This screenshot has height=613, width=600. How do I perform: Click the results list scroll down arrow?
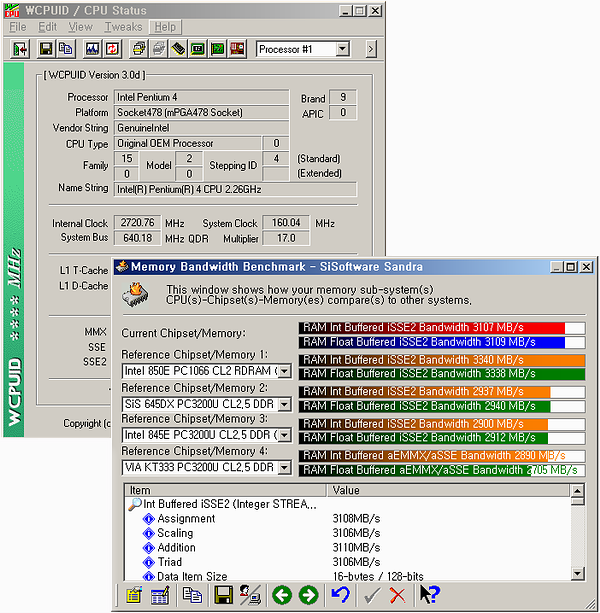577,574
